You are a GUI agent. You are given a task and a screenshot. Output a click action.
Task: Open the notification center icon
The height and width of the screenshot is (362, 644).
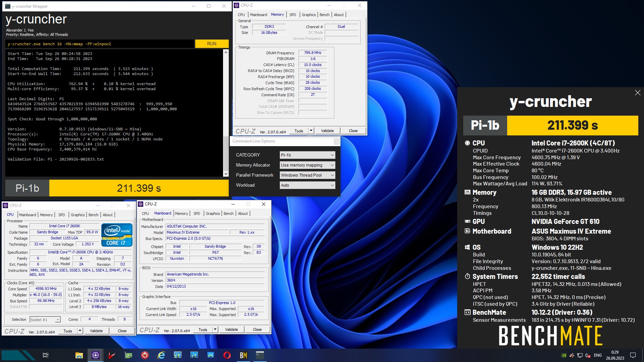[633, 355]
